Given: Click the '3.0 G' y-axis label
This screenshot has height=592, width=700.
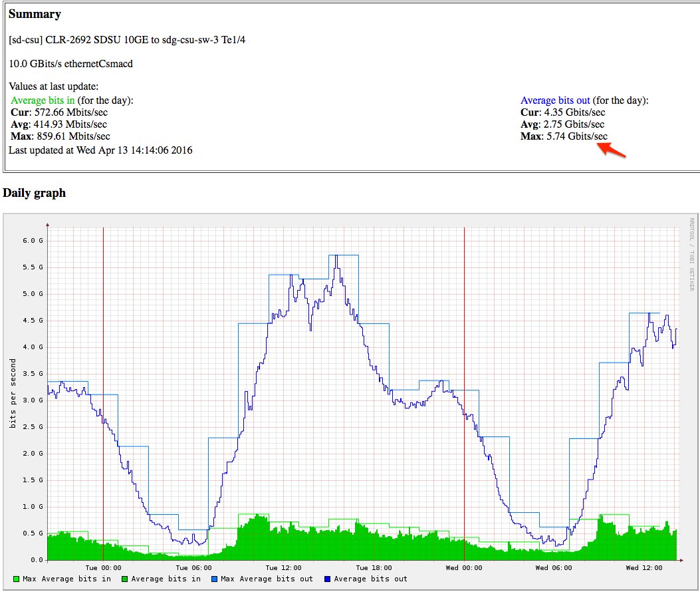Looking at the screenshot, I should (x=33, y=400).
